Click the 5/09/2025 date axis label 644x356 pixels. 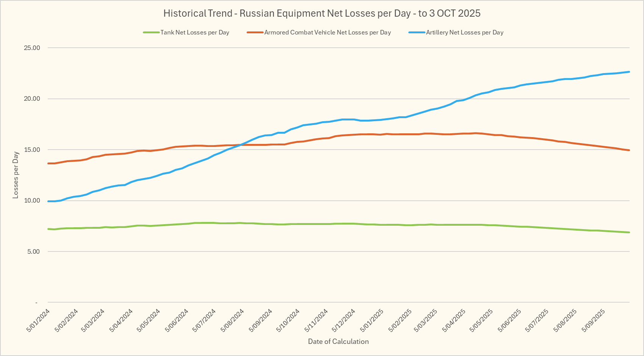tap(594, 320)
